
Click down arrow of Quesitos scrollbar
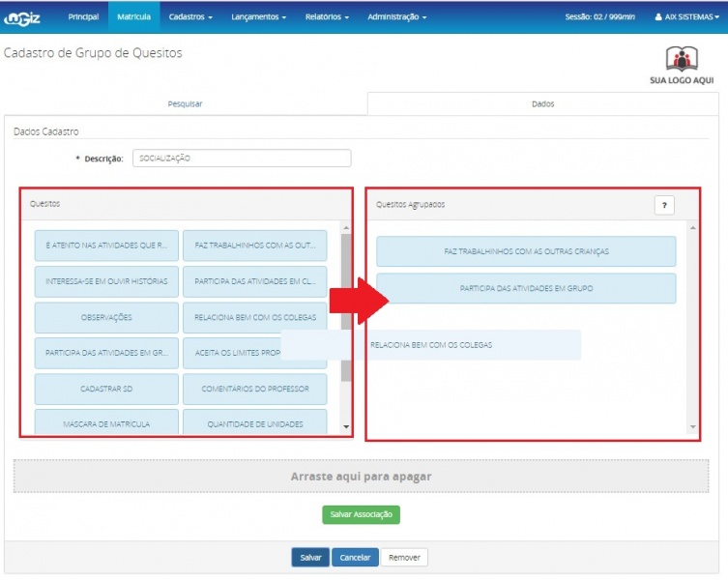tap(346, 426)
